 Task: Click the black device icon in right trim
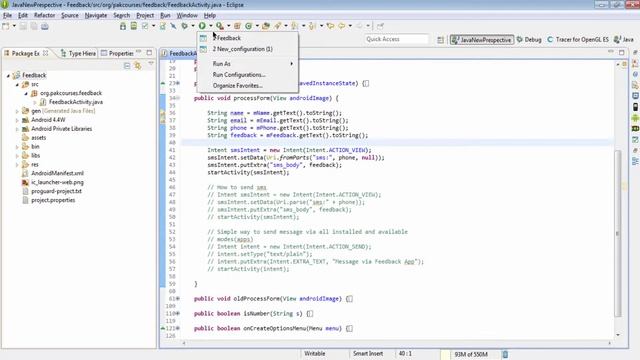click(x=635, y=107)
